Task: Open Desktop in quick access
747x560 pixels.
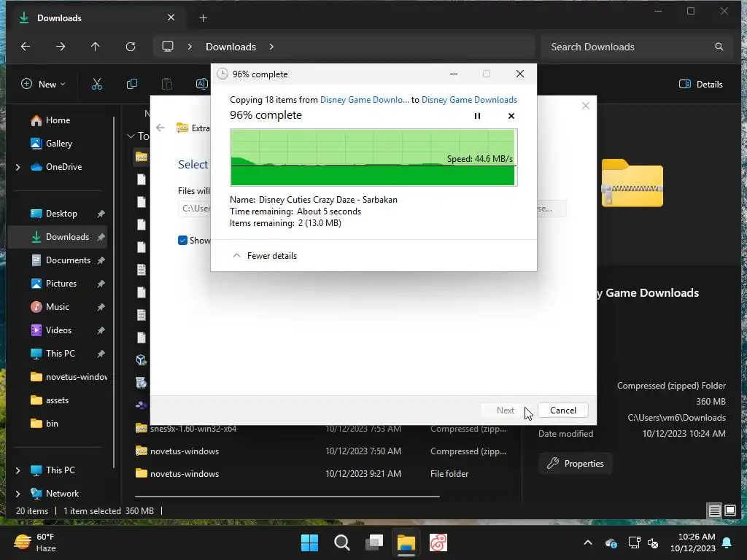Action: (x=57, y=214)
